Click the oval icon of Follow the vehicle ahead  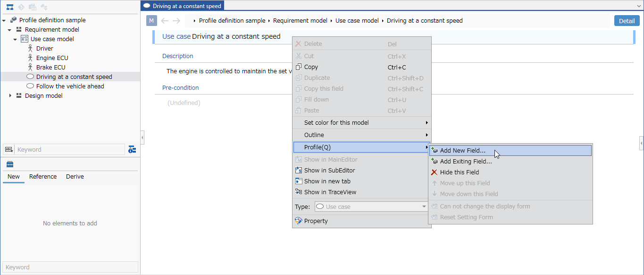pyautogui.click(x=30, y=86)
